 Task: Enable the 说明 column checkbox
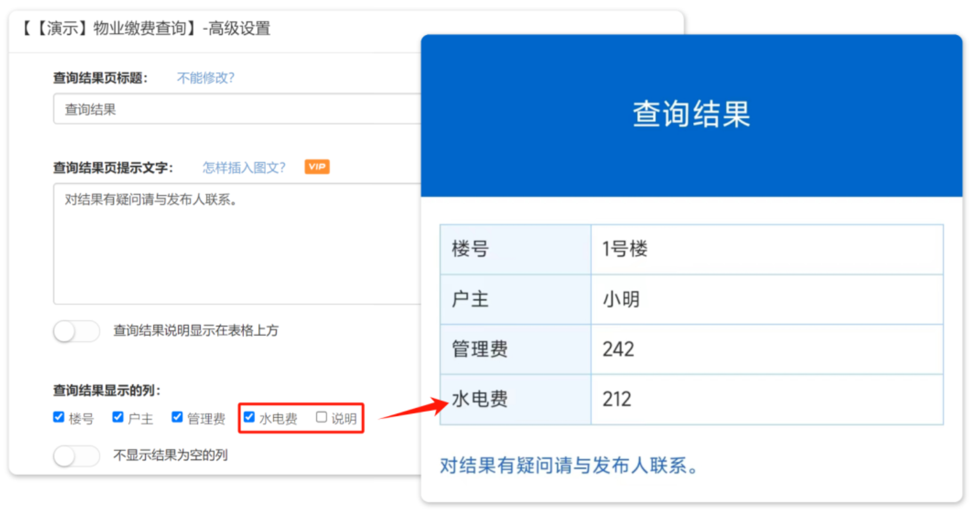321,417
